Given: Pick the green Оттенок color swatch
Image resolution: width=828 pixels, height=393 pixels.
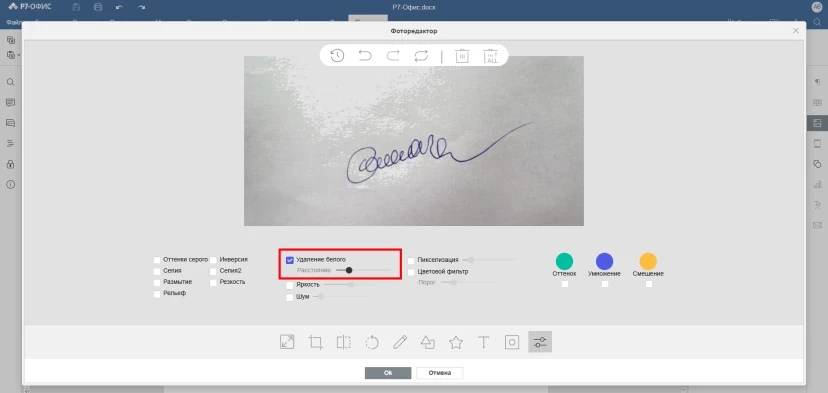Looking at the screenshot, I should coord(564,261).
